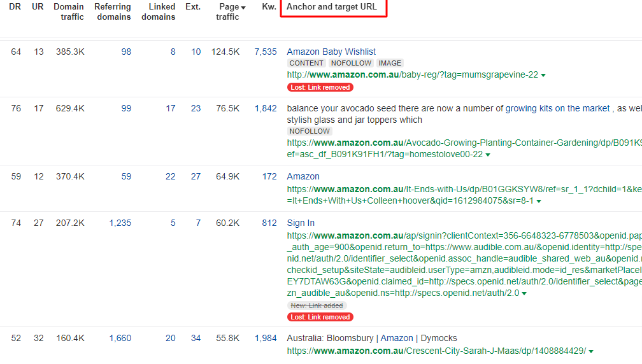
Task: Click NOFOLLOW badge in Amazon Baby Wishlist row
Action: (x=351, y=64)
